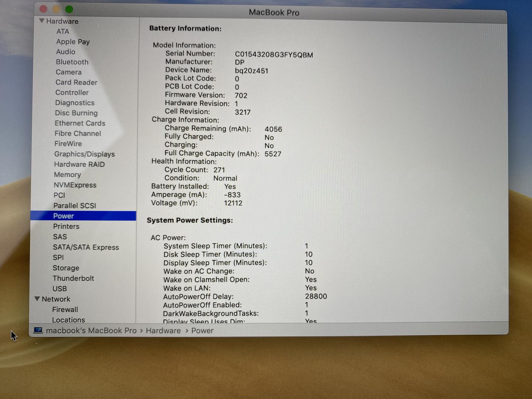Select Firewall under Network
The width and height of the screenshot is (532, 399).
(65, 309)
